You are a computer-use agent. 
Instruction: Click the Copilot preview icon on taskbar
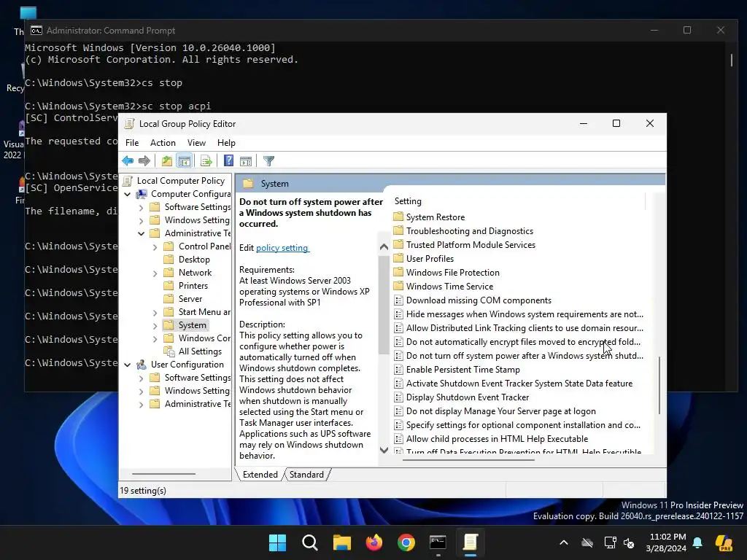tap(724, 542)
